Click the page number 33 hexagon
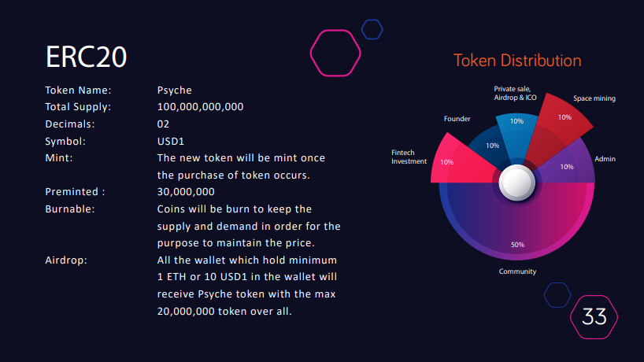This screenshot has height=362, width=644. pos(594,317)
